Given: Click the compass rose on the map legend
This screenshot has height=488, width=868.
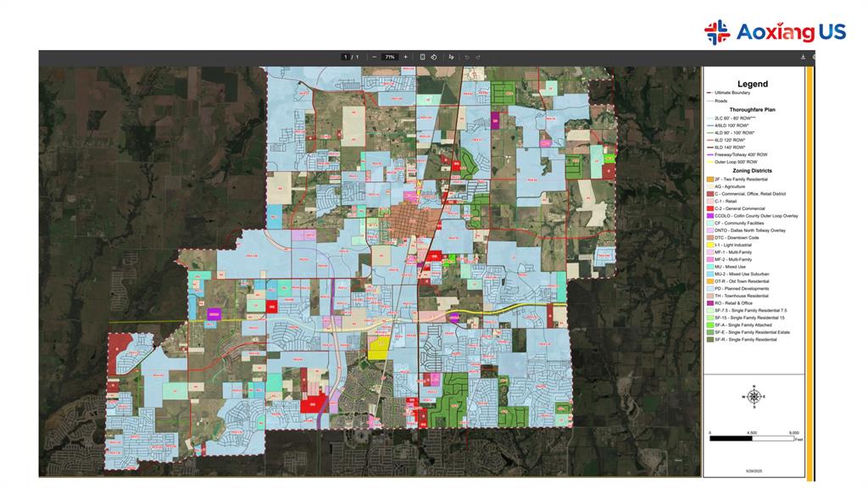Looking at the screenshot, I should coord(754,396).
